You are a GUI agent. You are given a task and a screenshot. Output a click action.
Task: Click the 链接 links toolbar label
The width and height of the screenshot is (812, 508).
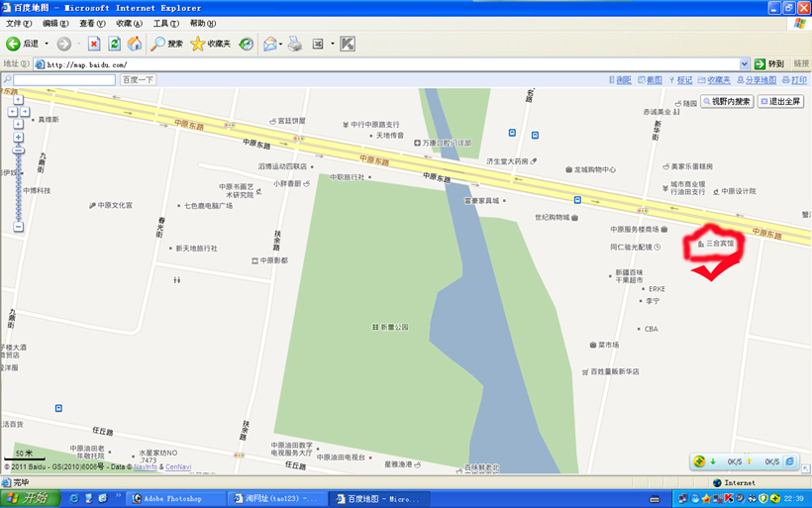[800, 63]
